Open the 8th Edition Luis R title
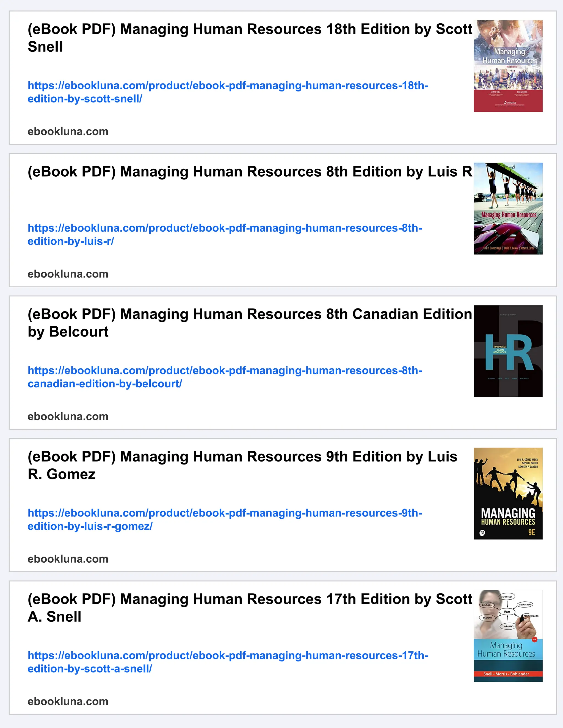 pyautogui.click(x=250, y=172)
